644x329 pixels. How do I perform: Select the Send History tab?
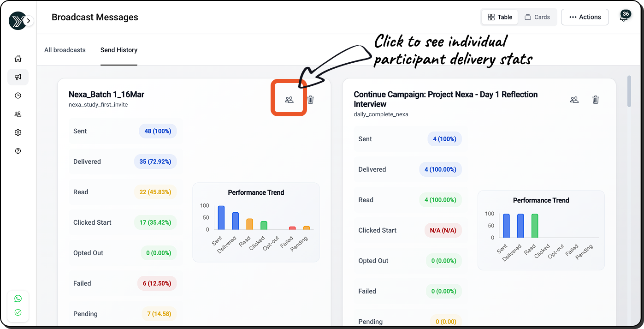119,50
